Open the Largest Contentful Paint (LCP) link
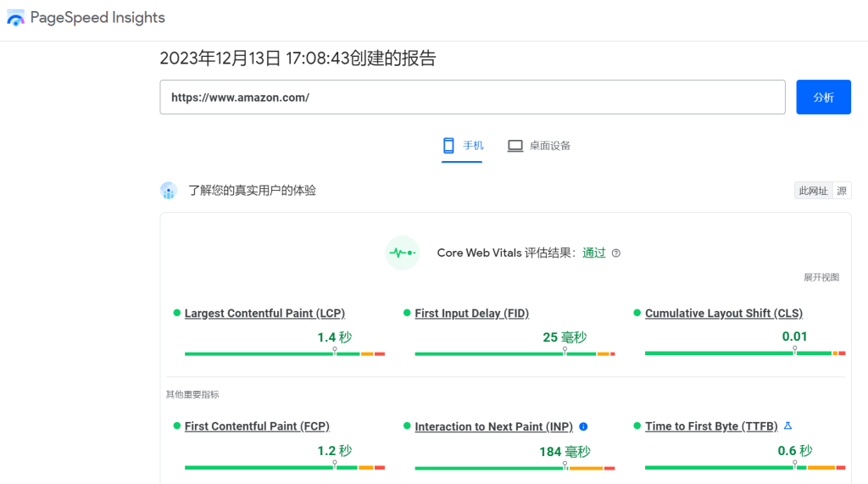Screen dimensions: 868x484 (264, 314)
